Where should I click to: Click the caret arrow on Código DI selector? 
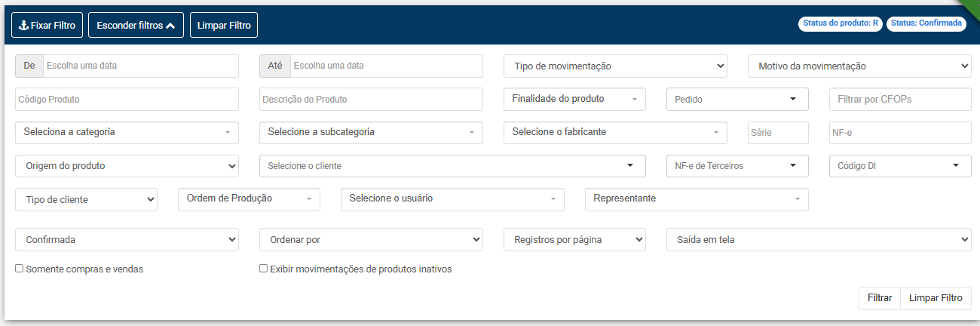coord(956,165)
